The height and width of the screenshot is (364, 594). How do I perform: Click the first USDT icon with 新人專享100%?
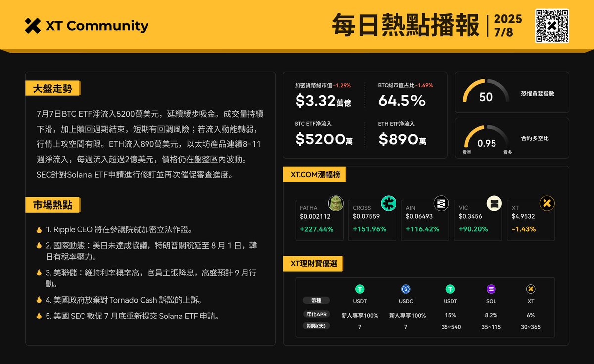tap(360, 289)
